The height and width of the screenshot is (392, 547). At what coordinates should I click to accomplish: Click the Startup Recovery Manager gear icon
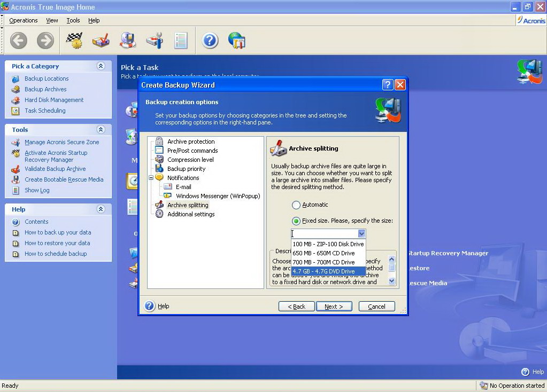(x=16, y=153)
